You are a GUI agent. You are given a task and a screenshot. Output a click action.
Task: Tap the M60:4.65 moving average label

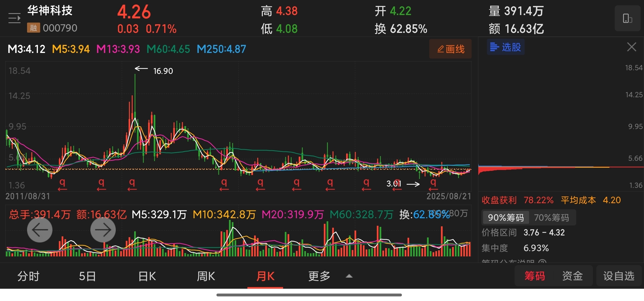tap(168, 49)
